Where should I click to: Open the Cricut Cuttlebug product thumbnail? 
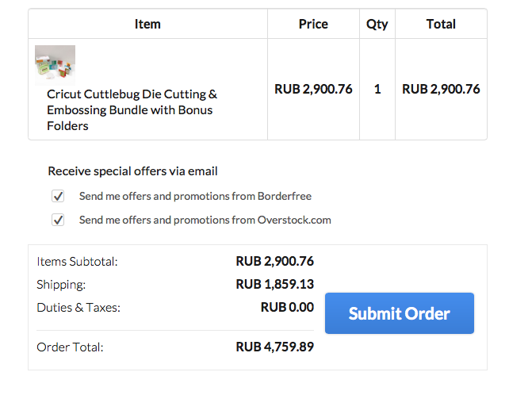tap(55, 65)
